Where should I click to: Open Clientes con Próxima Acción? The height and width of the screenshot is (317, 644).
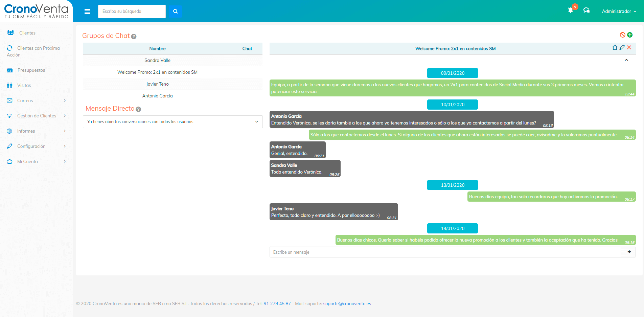click(33, 51)
